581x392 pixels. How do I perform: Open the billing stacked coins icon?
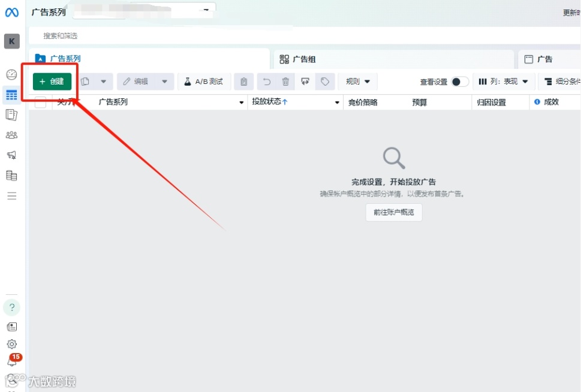coord(11,175)
